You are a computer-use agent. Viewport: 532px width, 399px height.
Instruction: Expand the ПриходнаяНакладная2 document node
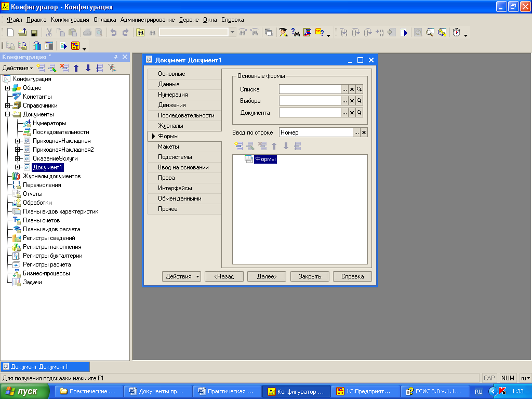[x=17, y=150]
